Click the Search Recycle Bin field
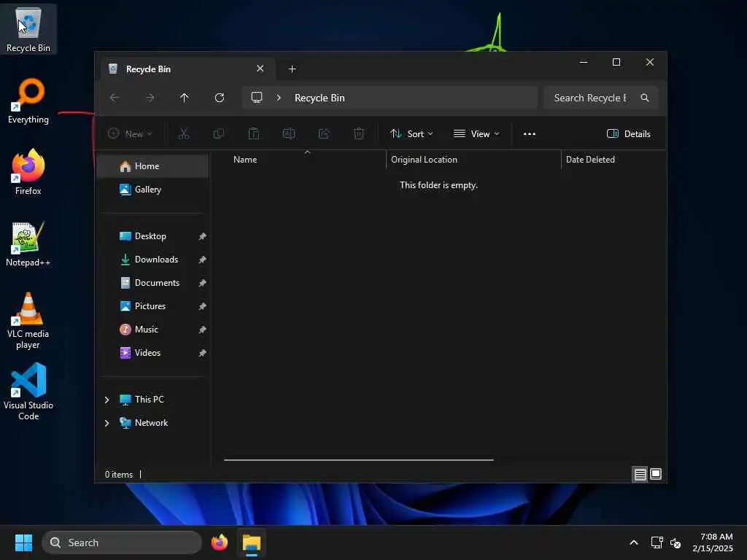The image size is (747, 560). tap(601, 98)
